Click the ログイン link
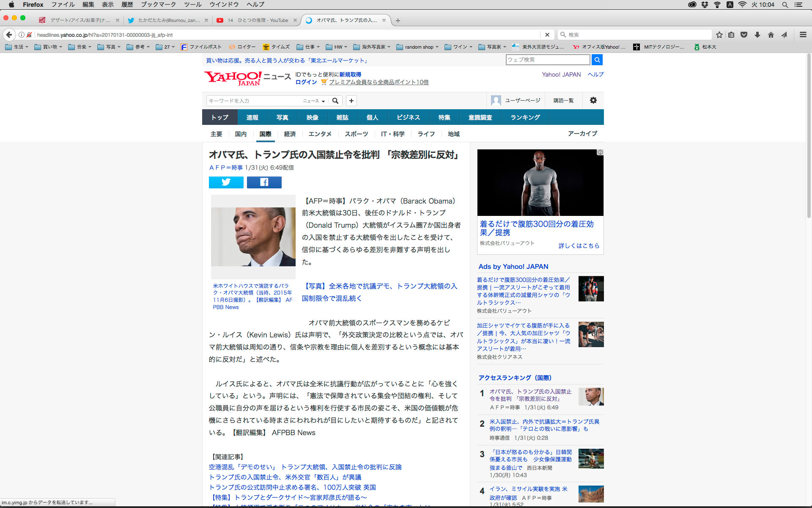Viewport: 812px width, 508px height. click(x=306, y=82)
